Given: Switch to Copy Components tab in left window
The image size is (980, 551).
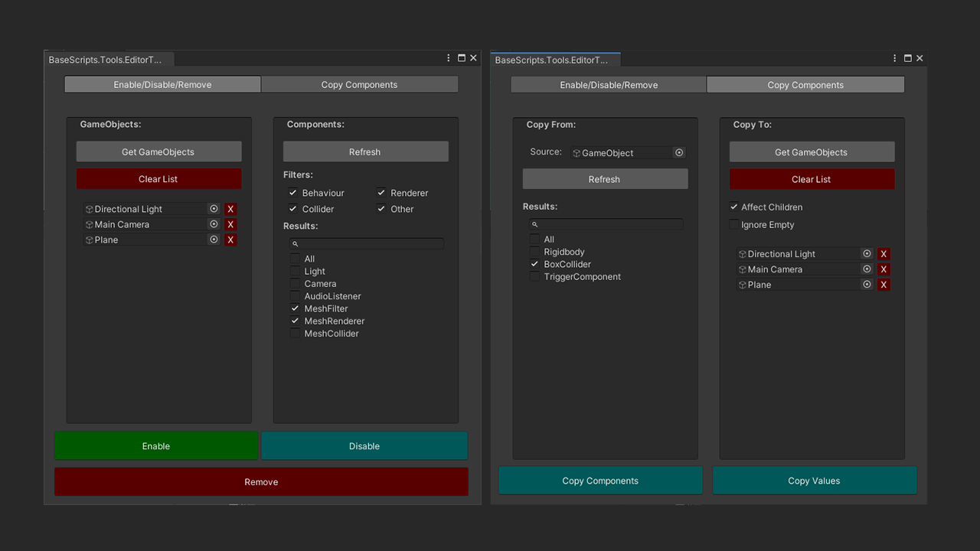Looking at the screenshot, I should click(359, 85).
